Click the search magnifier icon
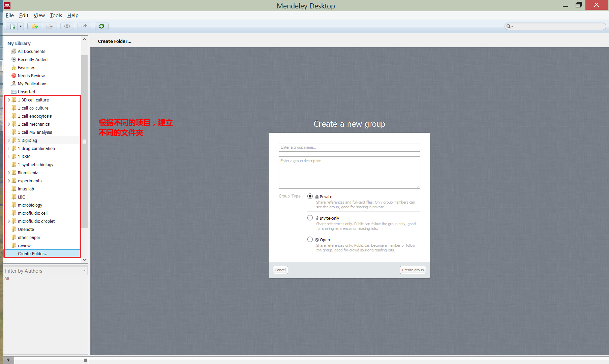This screenshot has height=364, width=609. tap(509, 26)
